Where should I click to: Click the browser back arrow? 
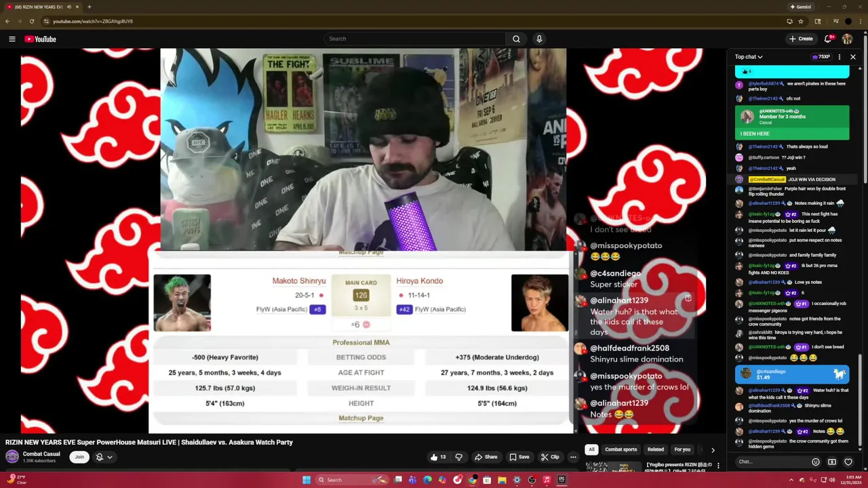click(x=7, y=21)
